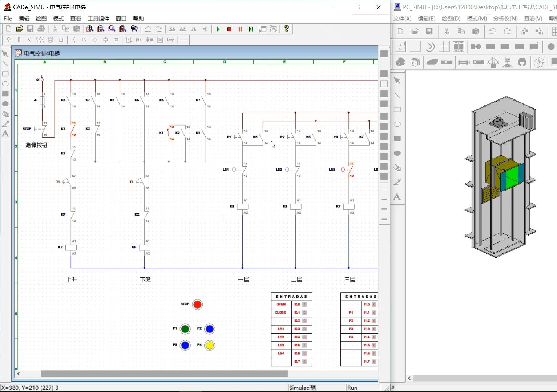This screenshot has width=557, height=392.
Task: Open the 查看(V) menu in PC_SIMU
Action: pyautogui.click(x=533, y=19)
